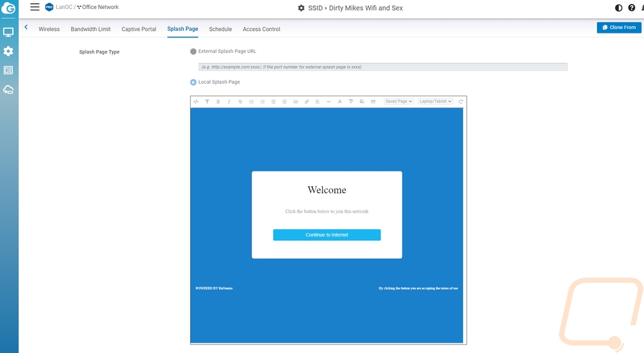Open the monitor dashboard sidebar icon

point(8,32)
